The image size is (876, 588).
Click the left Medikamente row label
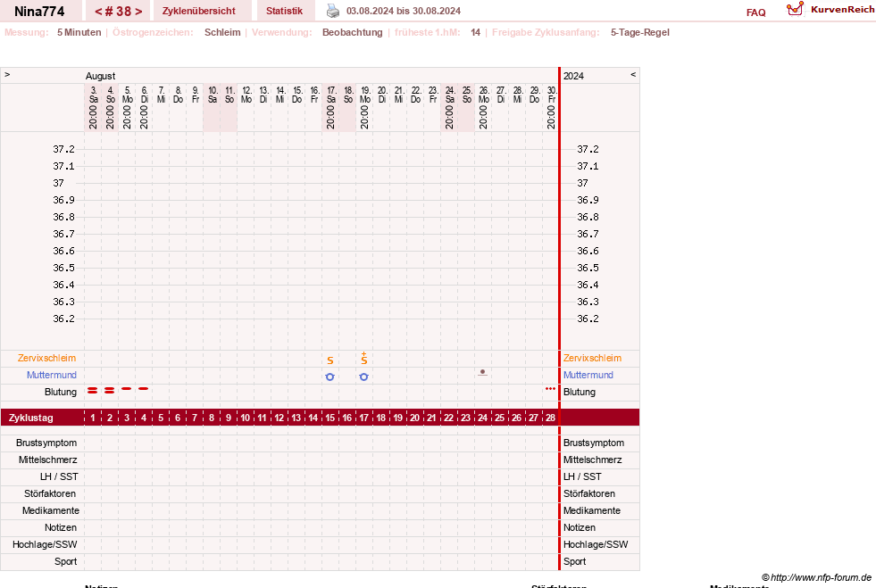click(51, 510)
